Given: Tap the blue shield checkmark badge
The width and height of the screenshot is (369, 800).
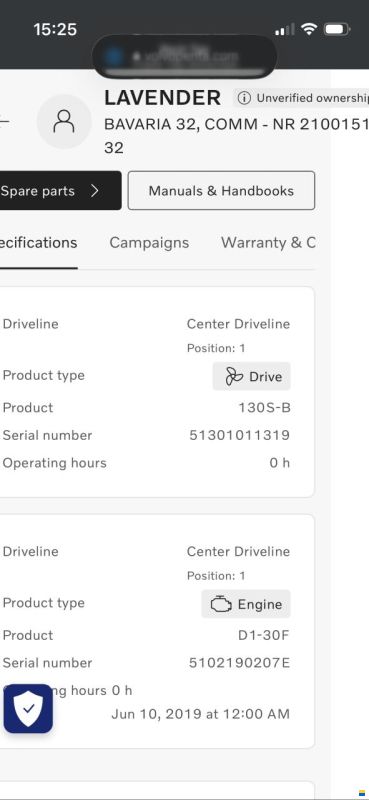Looking at the screenshot, I should tap(28, 709).
